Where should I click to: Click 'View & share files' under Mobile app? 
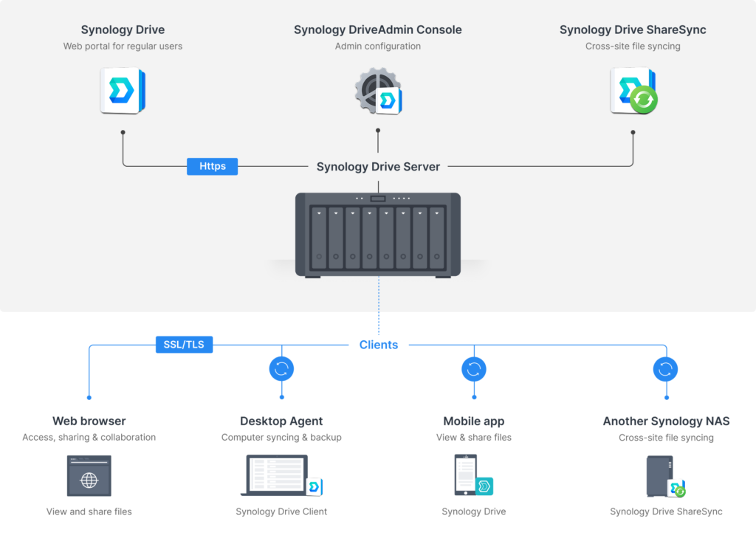tap(474, 438)
